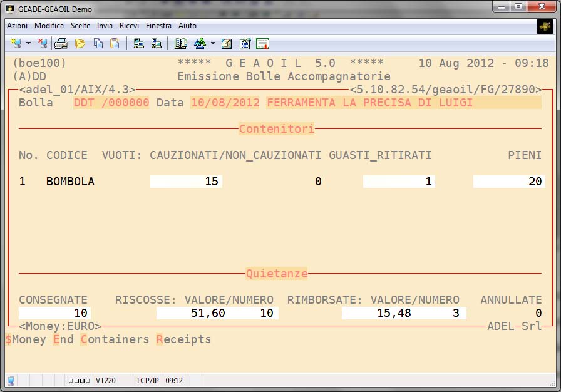Click the printer icon in toolbar

tap(61, 44)
